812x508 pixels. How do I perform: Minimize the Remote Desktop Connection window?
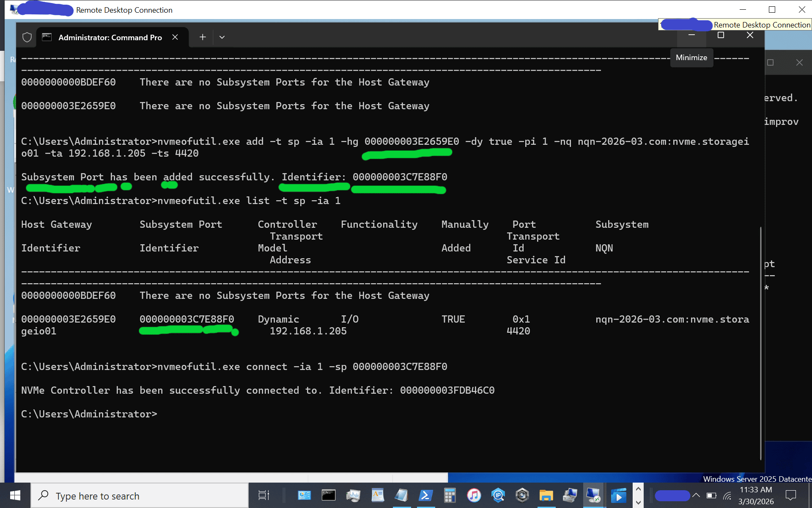743,9
